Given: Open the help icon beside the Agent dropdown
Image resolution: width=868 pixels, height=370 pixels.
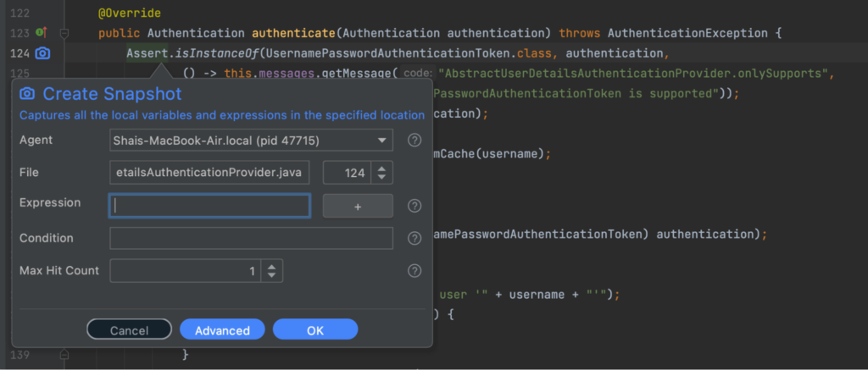Looking at the screenshot, I should coord(415,140).
